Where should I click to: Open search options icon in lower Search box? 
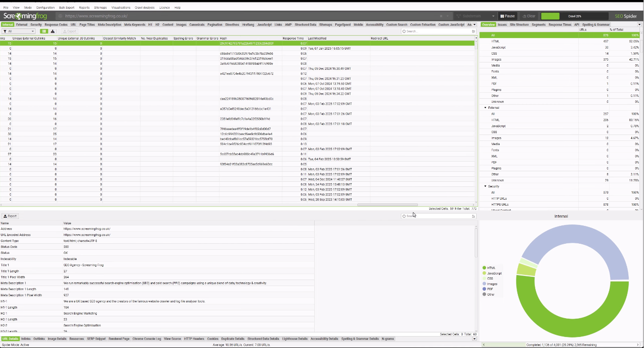click(473, 216)
